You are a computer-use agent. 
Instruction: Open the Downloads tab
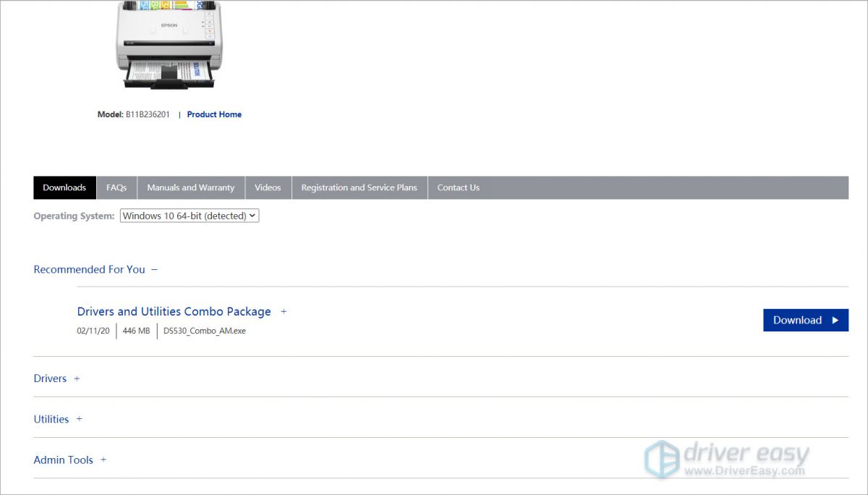pos(64,187)
